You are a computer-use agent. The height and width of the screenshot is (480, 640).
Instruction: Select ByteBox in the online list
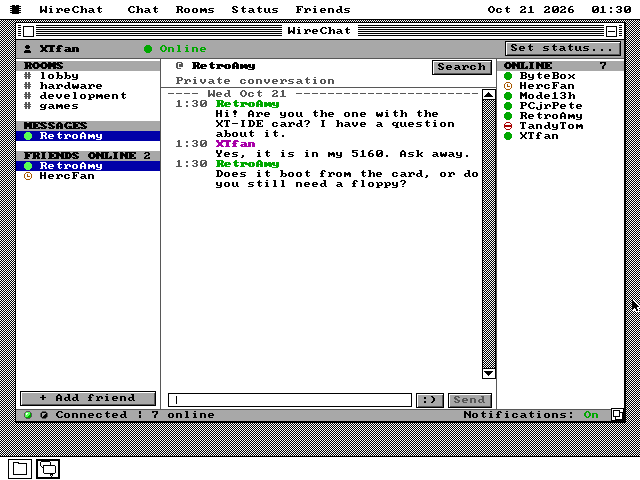(x=560, y=76)
